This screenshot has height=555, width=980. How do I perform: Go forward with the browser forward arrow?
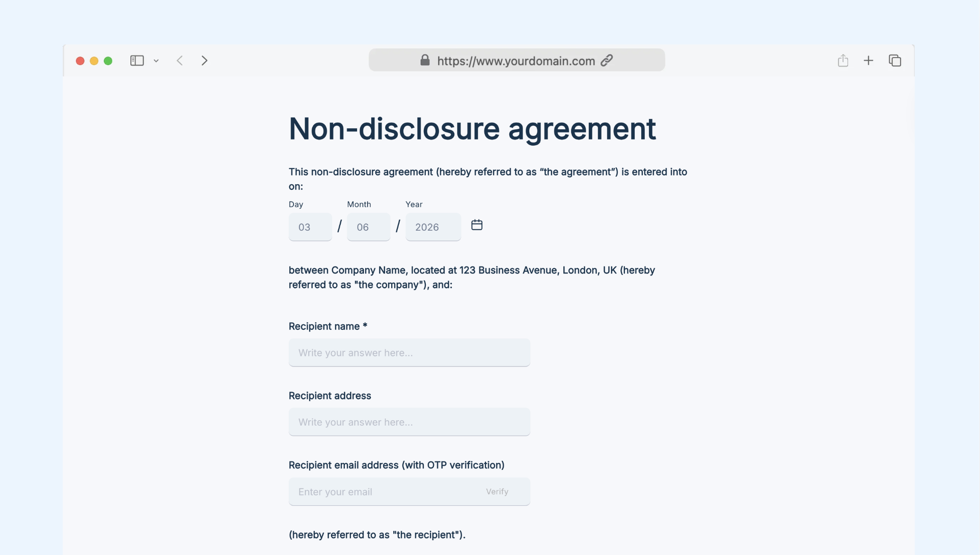[x=204, y=61]
